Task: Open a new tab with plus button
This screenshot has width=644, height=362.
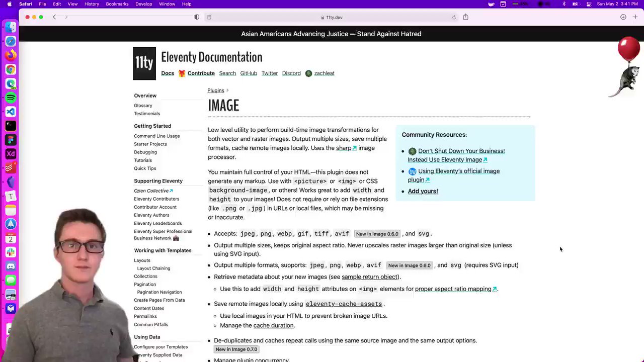Action: coord(634,17)
